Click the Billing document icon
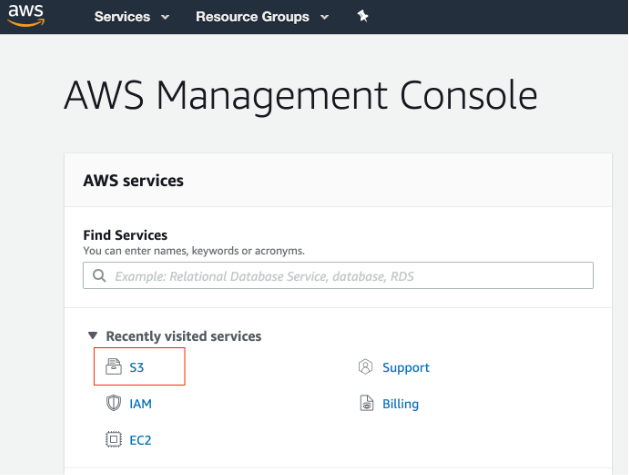Screen dimensions: 629x475 tap(366, 403)
